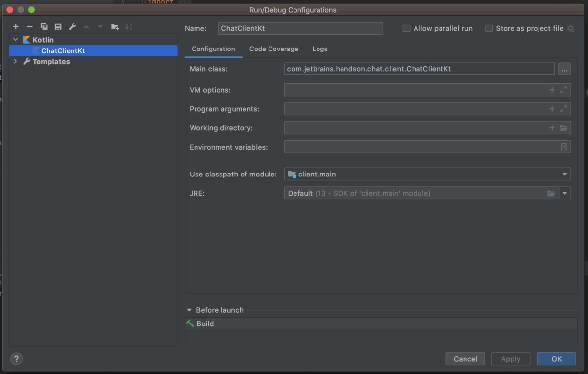Click the gear icon beside Store as project file
Viewport: 588px width, 374px height.
tap(571, 28)
